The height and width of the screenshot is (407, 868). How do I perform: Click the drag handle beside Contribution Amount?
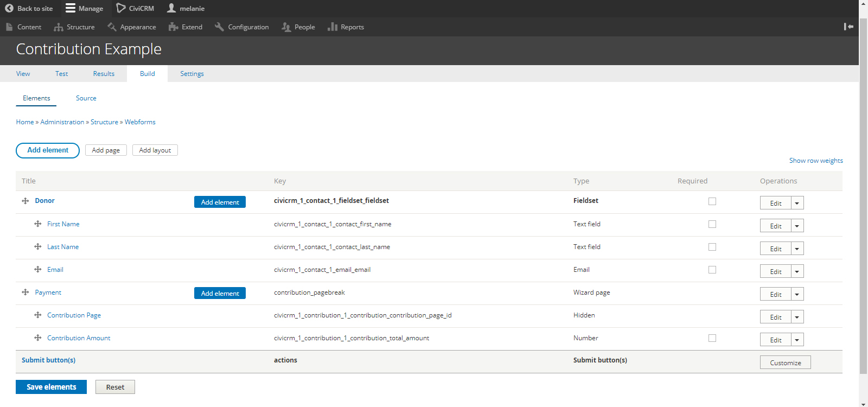(x=38, y=338)
